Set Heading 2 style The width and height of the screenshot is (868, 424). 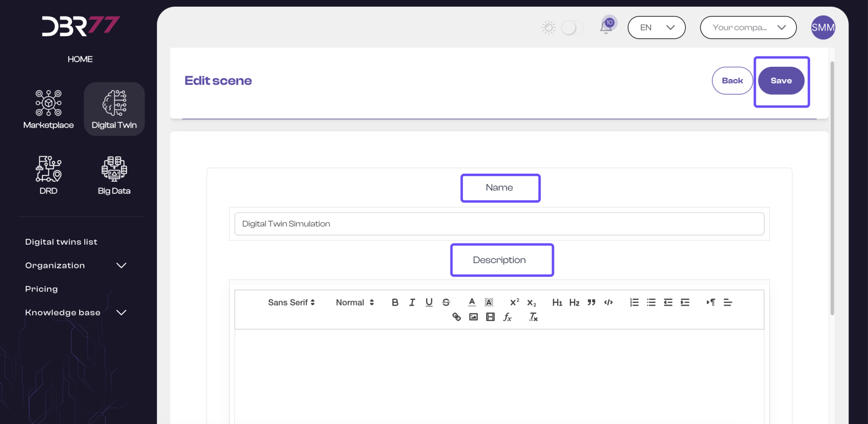coord(574,302)
